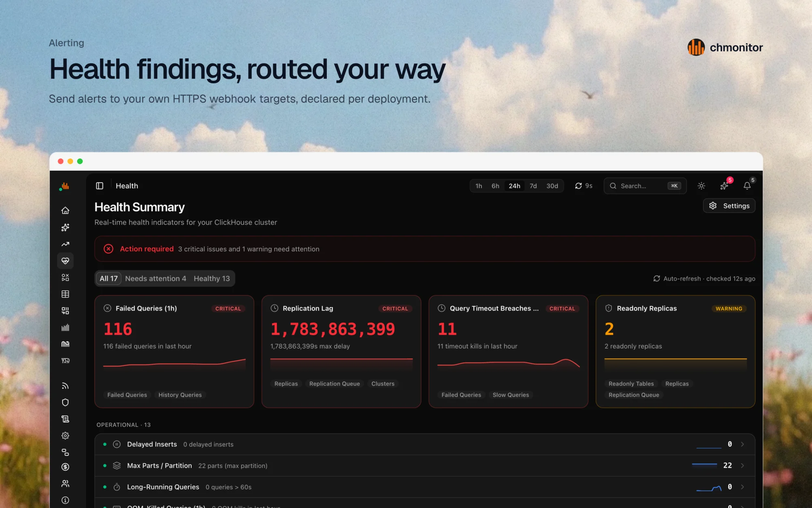Toggle the 9s auto-refresh control
This screenshot has height=508, width=812.
[x=584, y=186]
